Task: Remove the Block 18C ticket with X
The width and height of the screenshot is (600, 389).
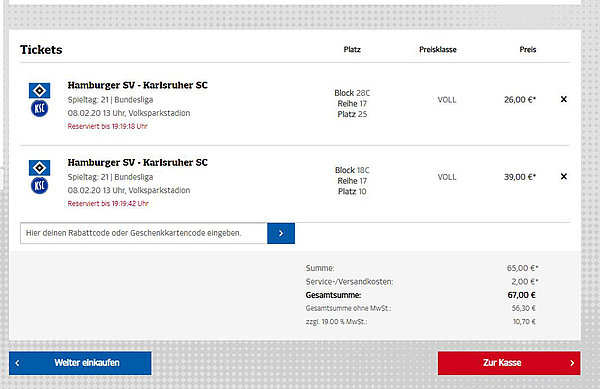Action: point(564,176)
